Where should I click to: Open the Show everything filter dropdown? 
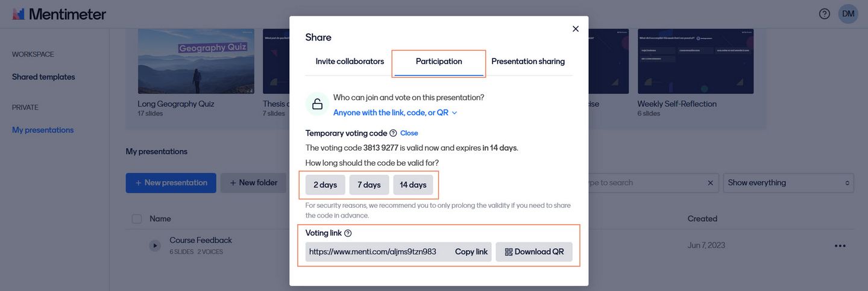click(789, 183)
